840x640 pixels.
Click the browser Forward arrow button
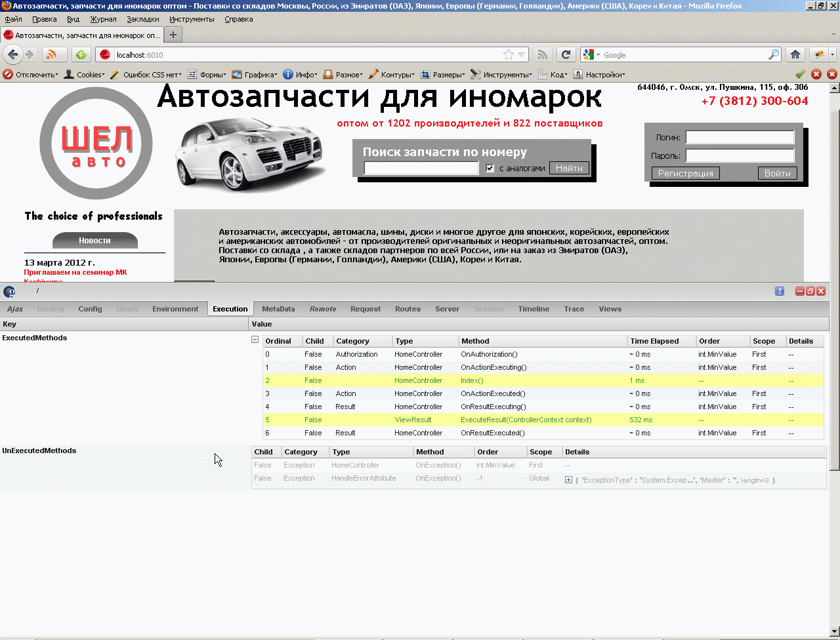coord(30,54)
